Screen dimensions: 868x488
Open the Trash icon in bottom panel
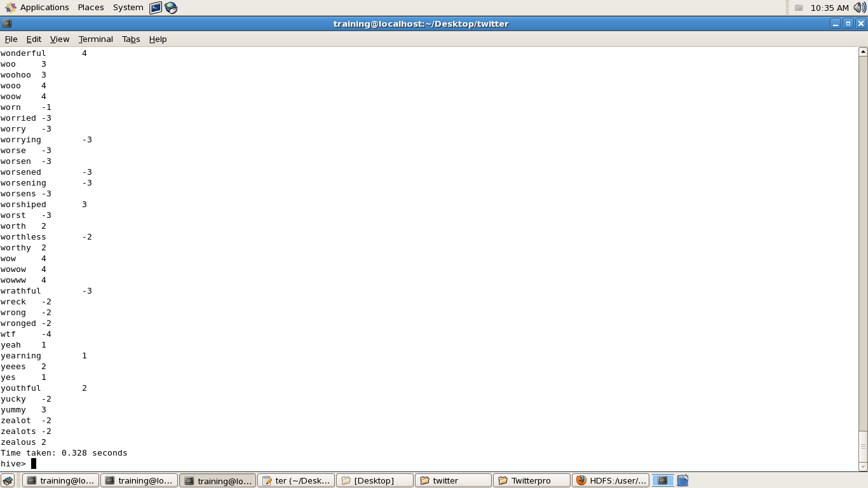pos(682,481)
